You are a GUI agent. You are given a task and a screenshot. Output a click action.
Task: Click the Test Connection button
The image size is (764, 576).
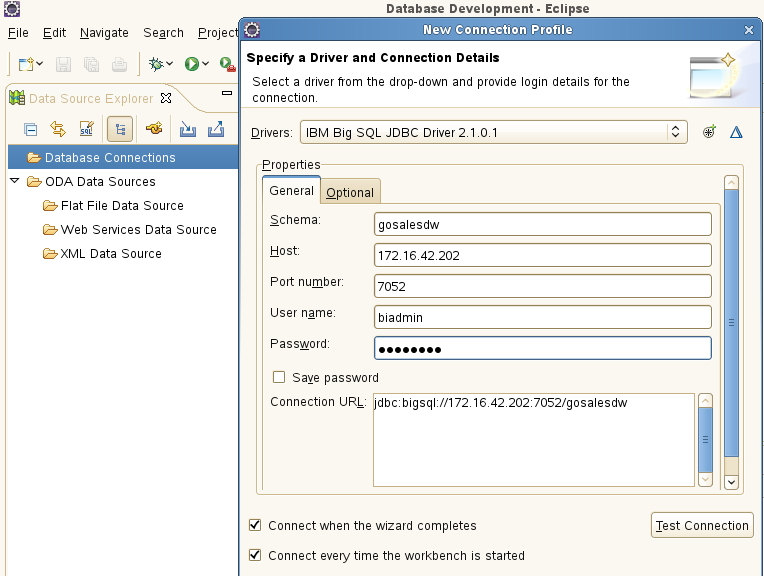coord(702,525)
